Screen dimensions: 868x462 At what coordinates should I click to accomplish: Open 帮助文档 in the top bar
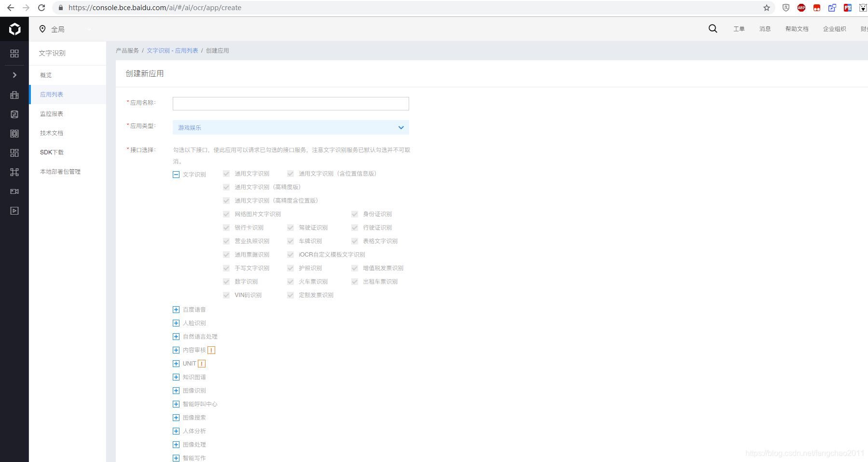point(797,29)
